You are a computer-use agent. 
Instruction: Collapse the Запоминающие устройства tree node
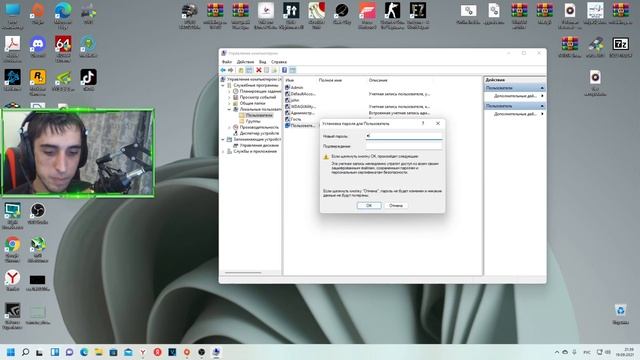(x=223, y=139)
